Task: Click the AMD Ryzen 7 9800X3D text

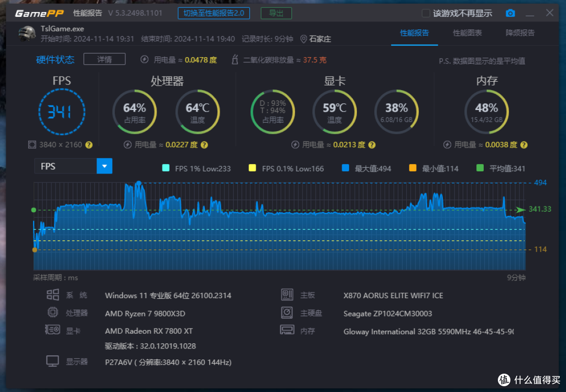Action: click(145, 314)
